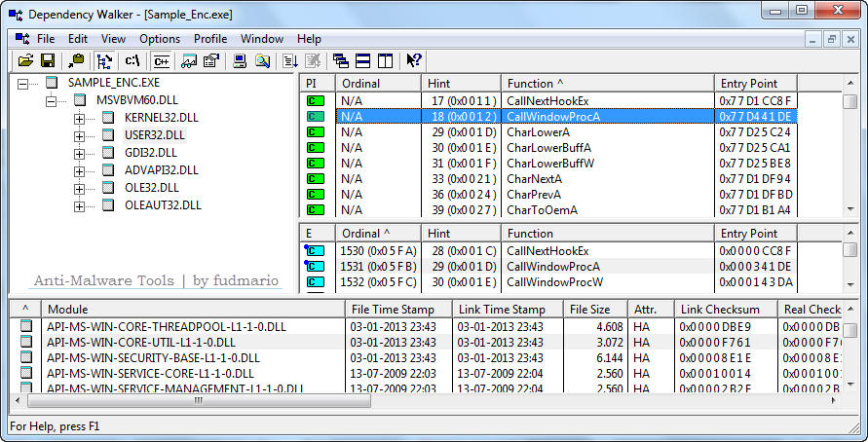Sort module list by File Size header

[595, 310]
